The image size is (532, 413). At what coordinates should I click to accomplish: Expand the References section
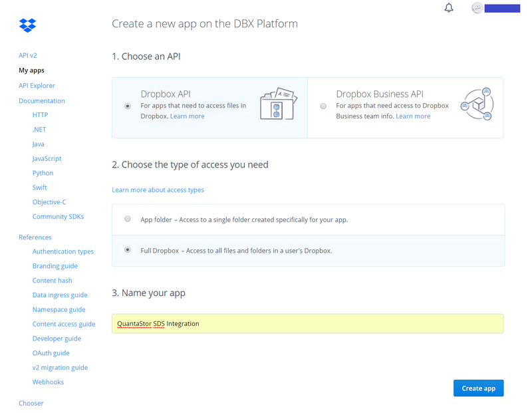click(35, 237)
